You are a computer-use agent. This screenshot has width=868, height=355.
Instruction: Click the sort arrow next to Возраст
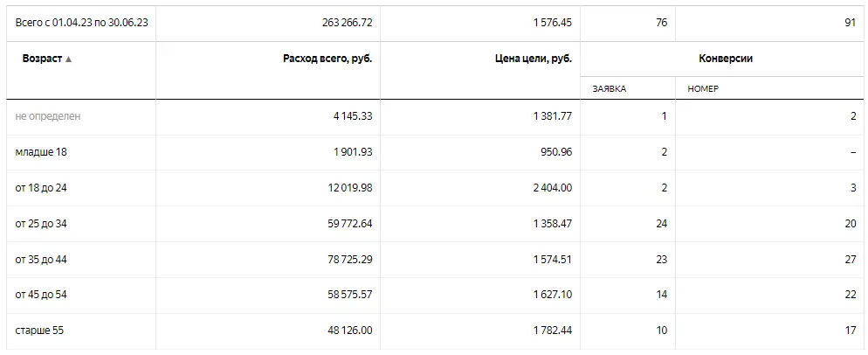point(69,59)
